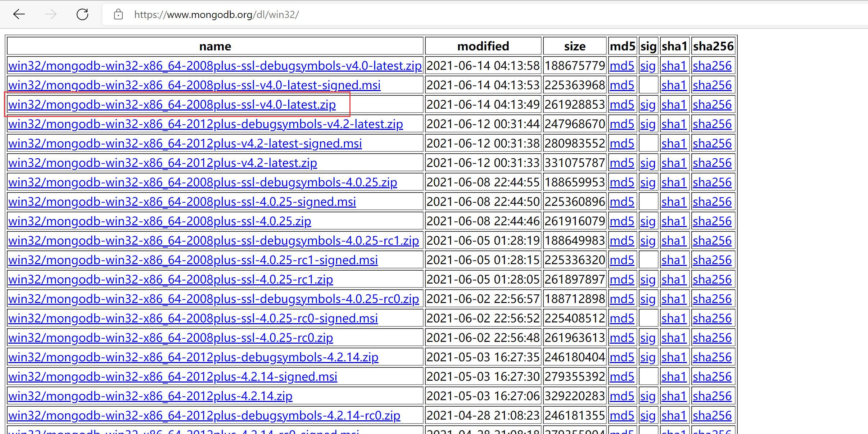Reload the page with refresh icon
The width and height of the screenshot is (868, 434).
82,14
